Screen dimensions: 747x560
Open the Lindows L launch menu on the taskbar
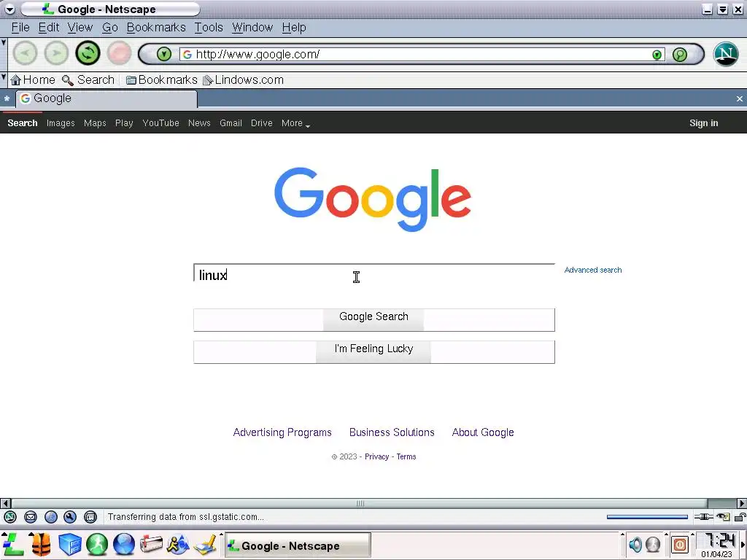pyautogui.click(x=13, y=544)
